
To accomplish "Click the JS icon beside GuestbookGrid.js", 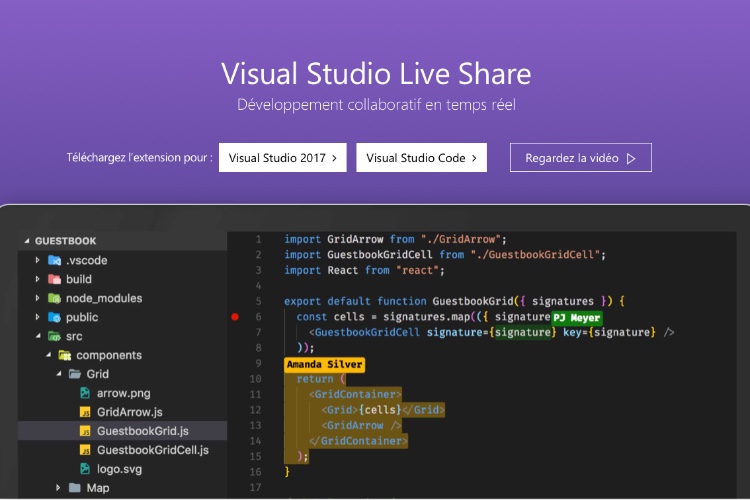I will (85, 431).
